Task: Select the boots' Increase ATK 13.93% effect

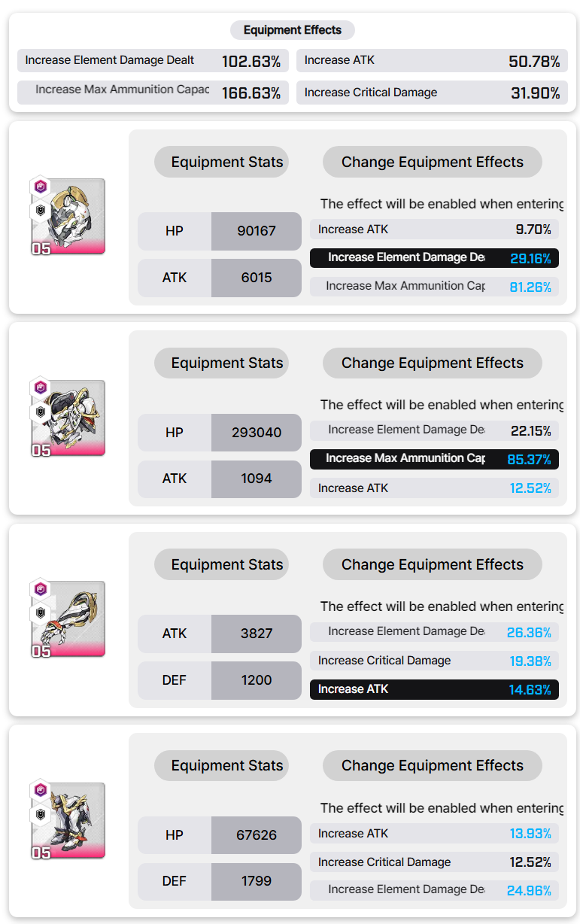Action: click(434, 833)
